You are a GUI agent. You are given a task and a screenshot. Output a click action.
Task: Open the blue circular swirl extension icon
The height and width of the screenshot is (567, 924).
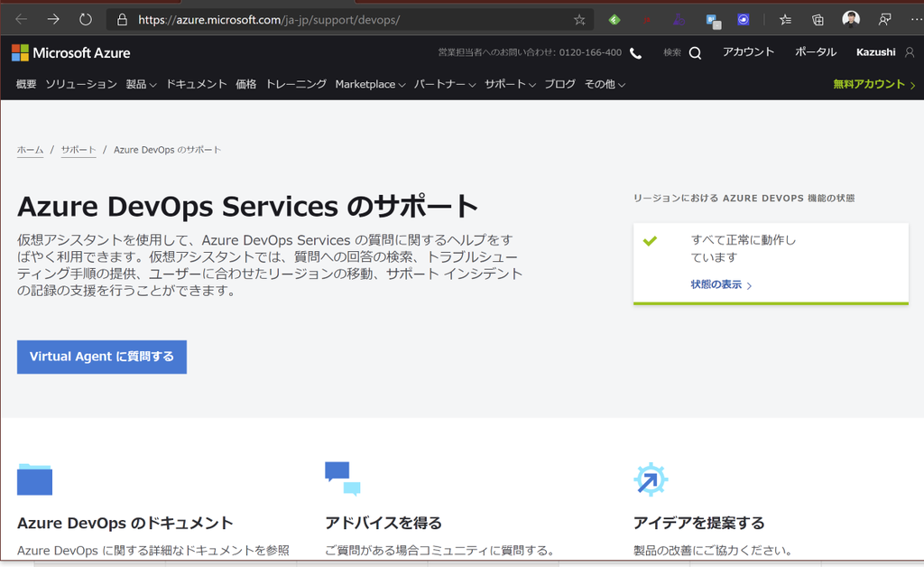(744, 20)
